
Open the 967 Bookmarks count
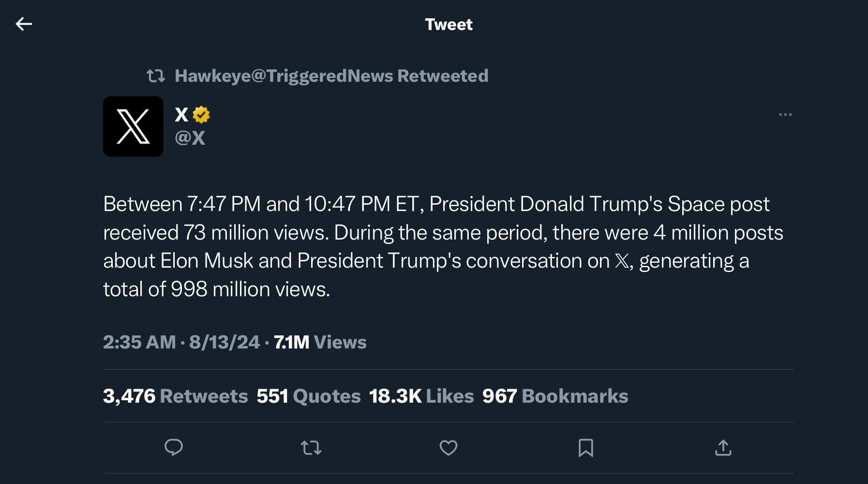(555, 396)
